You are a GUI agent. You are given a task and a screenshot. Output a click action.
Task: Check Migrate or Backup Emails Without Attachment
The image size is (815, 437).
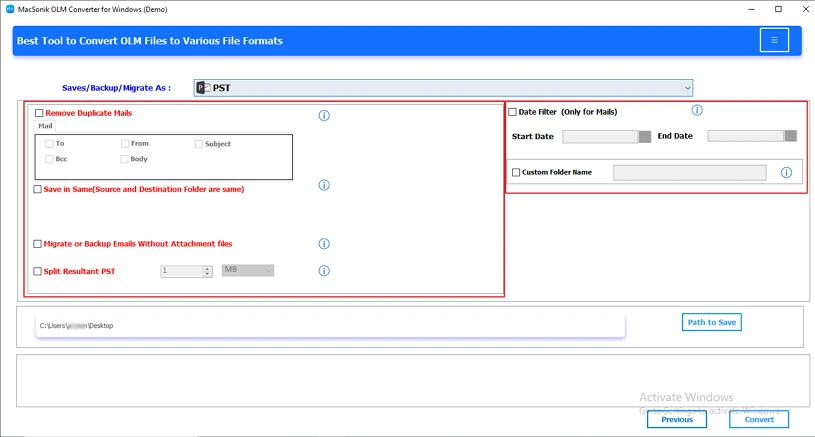pyautogui.click(x=37, y=244)
